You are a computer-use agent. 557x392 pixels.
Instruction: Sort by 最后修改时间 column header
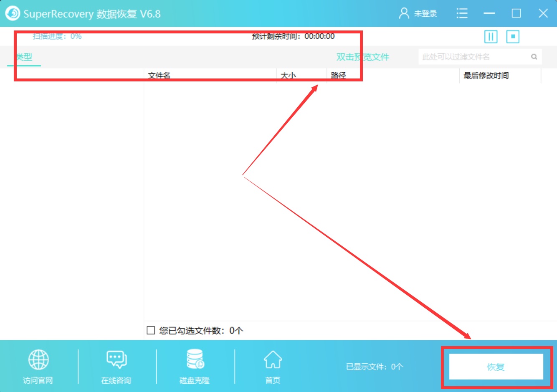click(x=486, y=76)
